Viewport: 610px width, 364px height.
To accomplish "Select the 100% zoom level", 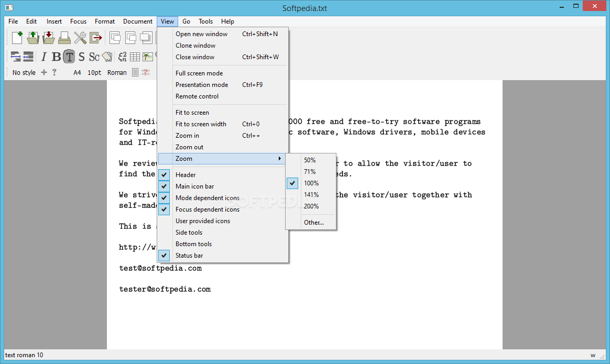I will 311,183.
